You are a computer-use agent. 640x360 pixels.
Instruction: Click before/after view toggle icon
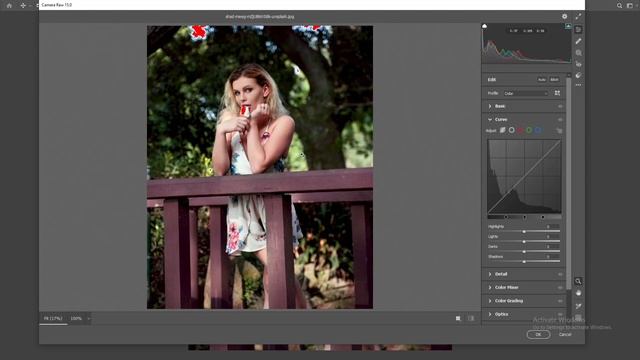pyautogui.click(x=458, y=318)
